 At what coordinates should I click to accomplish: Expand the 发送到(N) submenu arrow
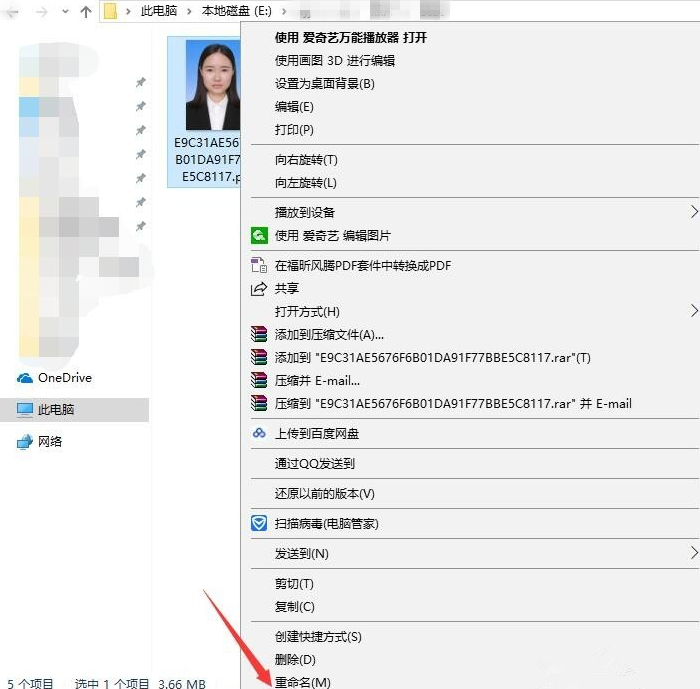point(694,553)
